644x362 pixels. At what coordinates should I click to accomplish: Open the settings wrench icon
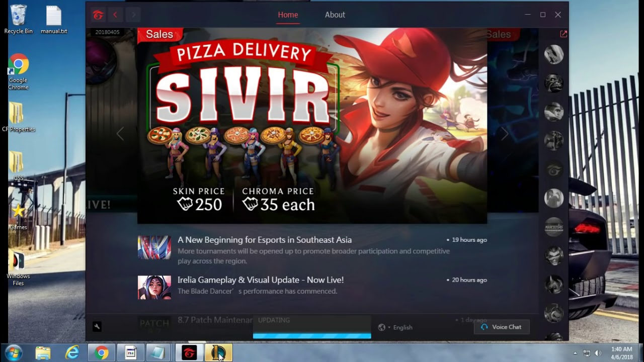(x=97, y=327)
